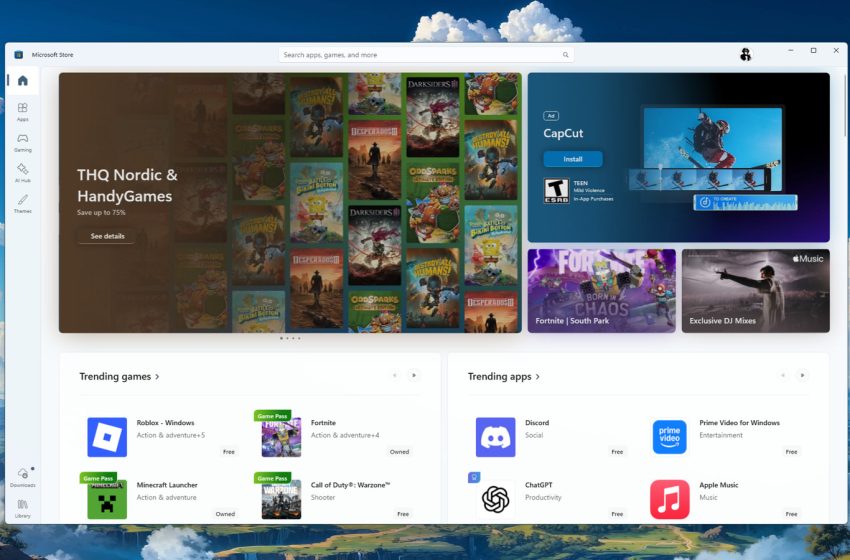Click Game Pass badge on Minecraft Launcher
The width and height of the screenshot is (850, 560).
(x=98, y=478)
